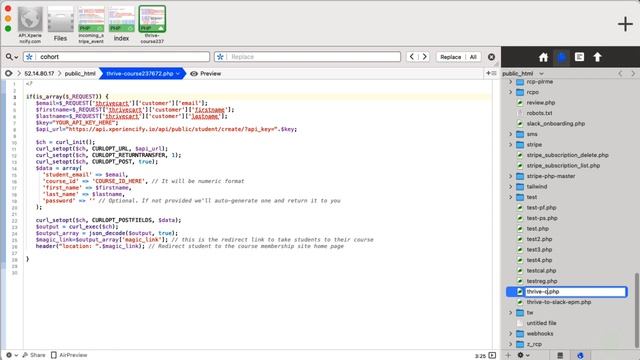640x360 pixels.
Task: Expand the tailwind folder
Action: 510,187
